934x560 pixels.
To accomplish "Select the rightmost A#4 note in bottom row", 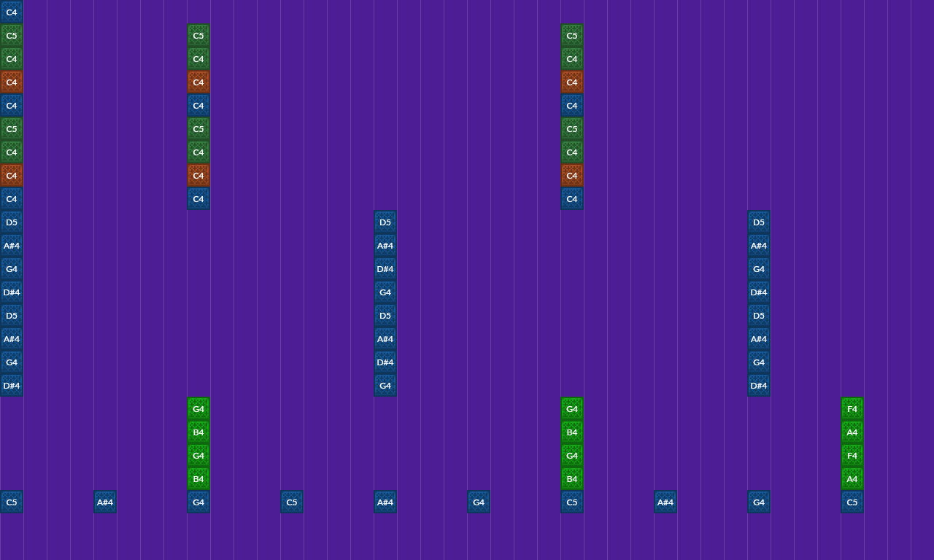I will [x=665, y=502].
